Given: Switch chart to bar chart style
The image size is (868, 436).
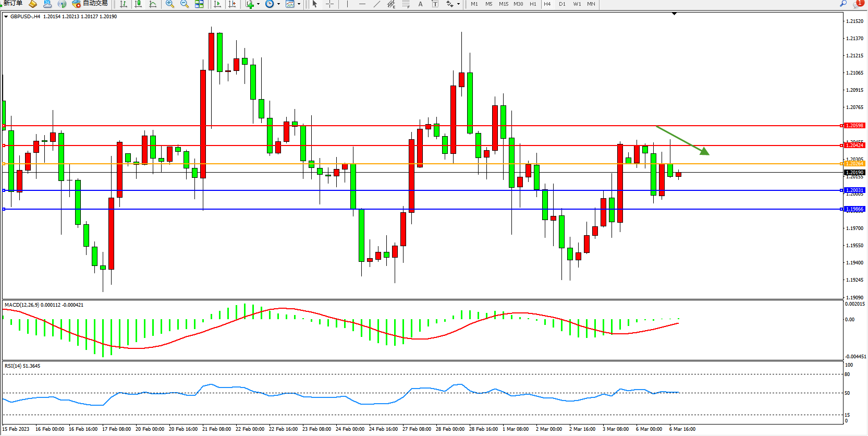Looking at the screenshot, I should [124, 4].
